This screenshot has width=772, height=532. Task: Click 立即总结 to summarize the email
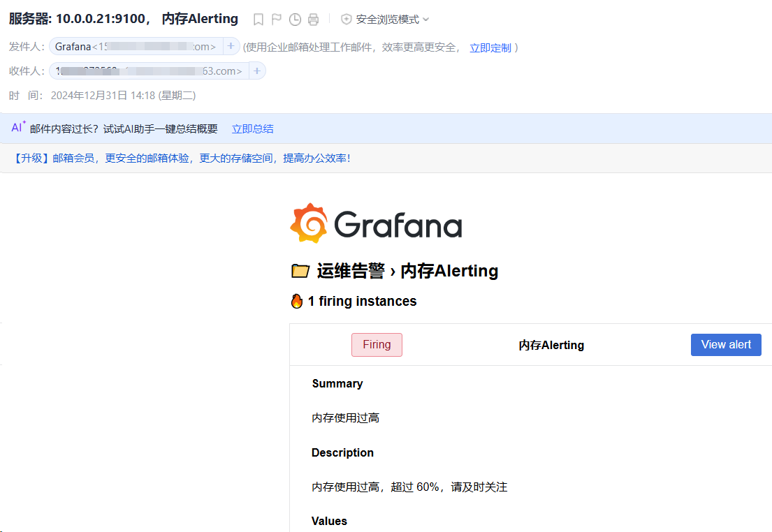click(x=252, y=129)
